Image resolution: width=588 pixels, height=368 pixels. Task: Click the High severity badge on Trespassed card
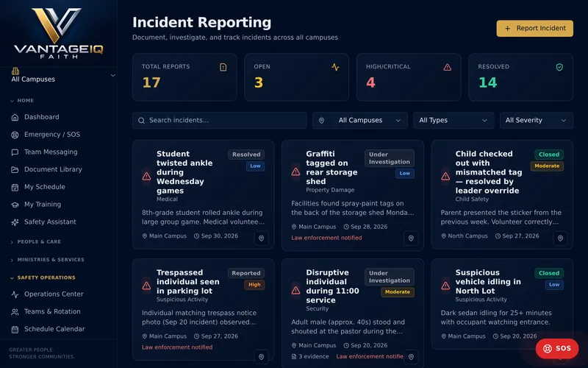[254, 285]
